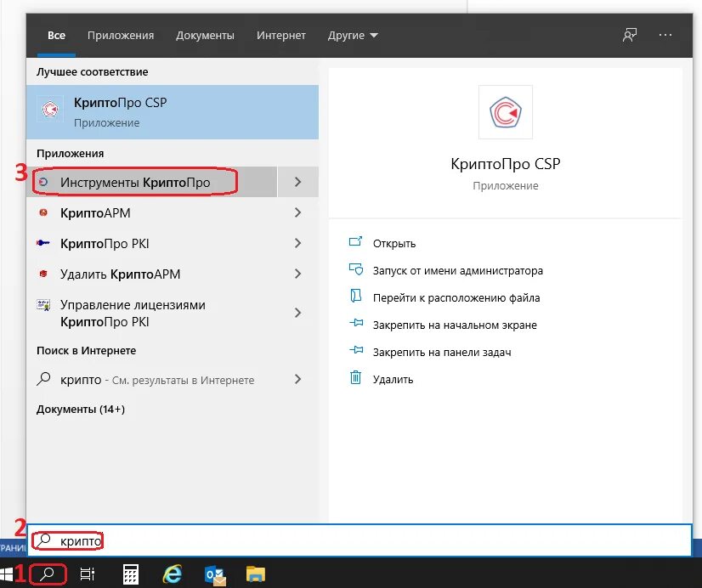Choose 'Перейти к расположению файла'
The width and height of the screenshot is (702, 588).
(x=456, y=298)
